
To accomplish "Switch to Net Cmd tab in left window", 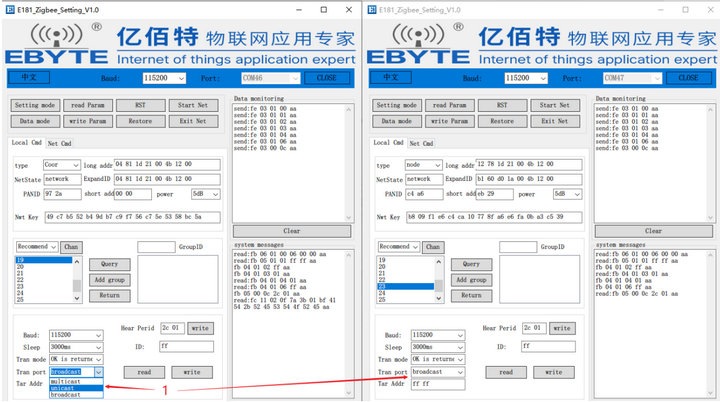I will 60,143.
